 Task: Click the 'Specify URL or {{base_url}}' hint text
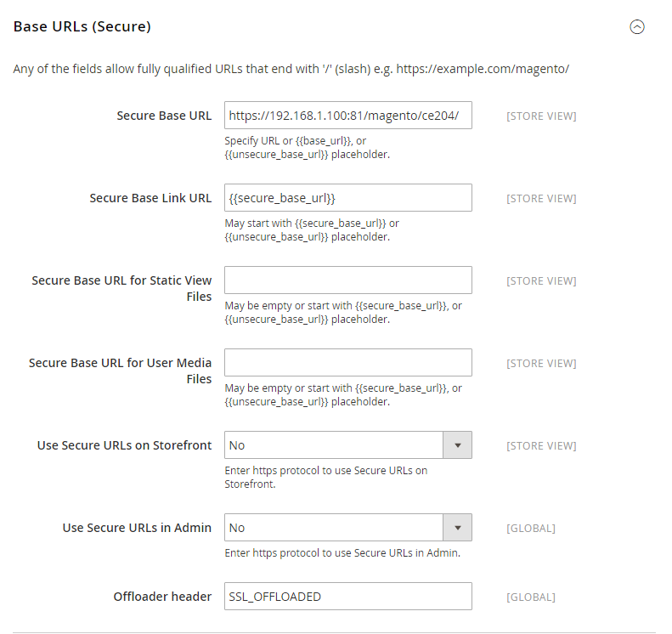coord(308,148)
